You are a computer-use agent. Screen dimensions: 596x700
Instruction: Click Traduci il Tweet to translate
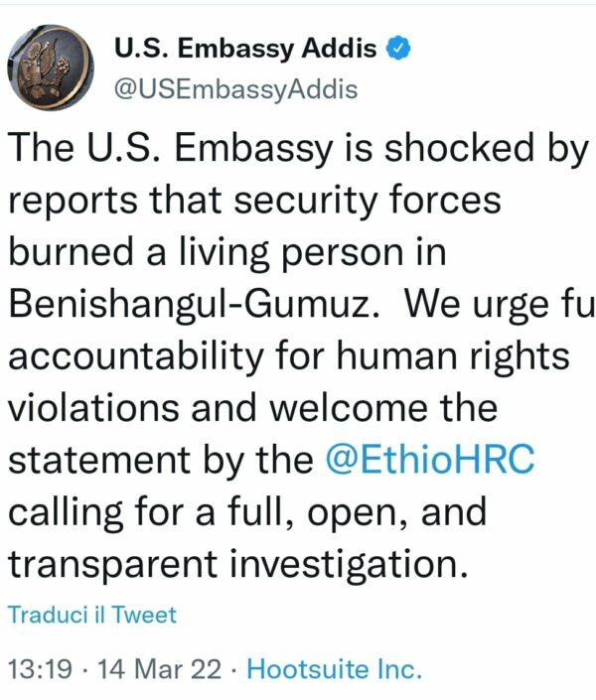tap(92, 615)
